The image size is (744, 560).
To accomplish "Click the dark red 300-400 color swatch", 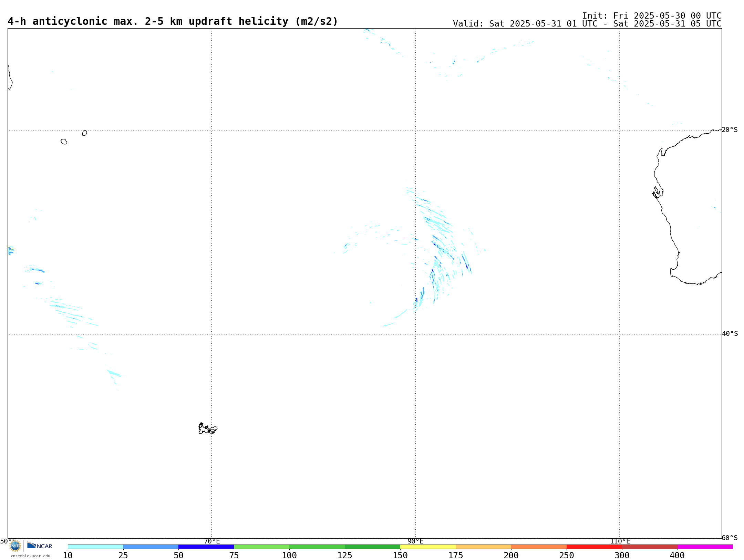I will click(x=650, y=547).
